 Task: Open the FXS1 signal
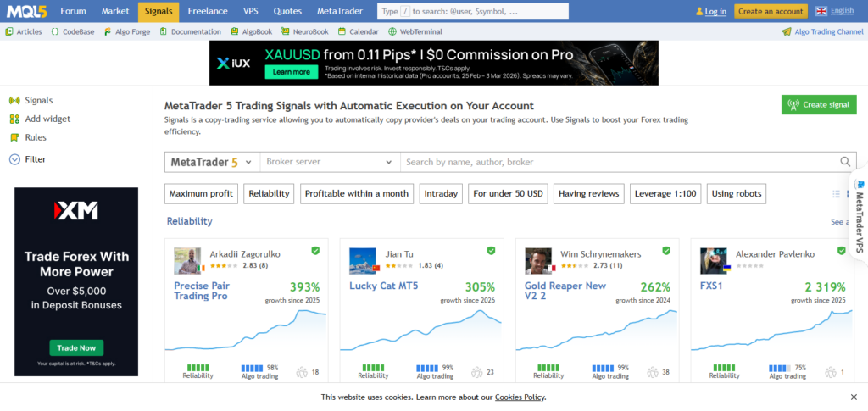pos(711,286)
